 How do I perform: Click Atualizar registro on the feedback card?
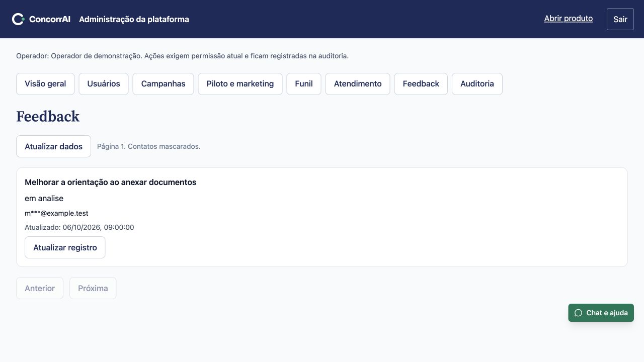click(x=65, y=247)
